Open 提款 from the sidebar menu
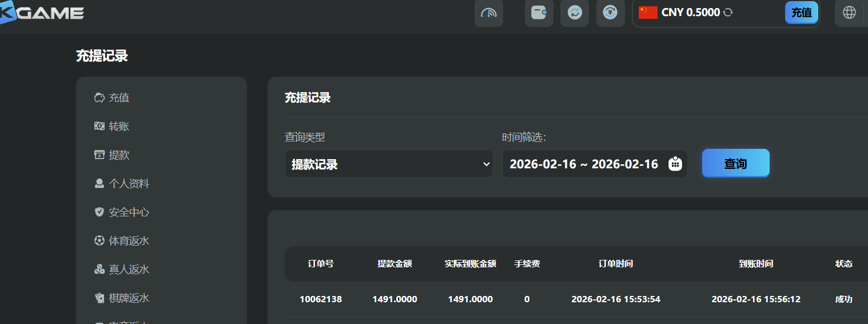Image resolution: width=868 pixels, height=324 pixels. [x=119, y=155]
